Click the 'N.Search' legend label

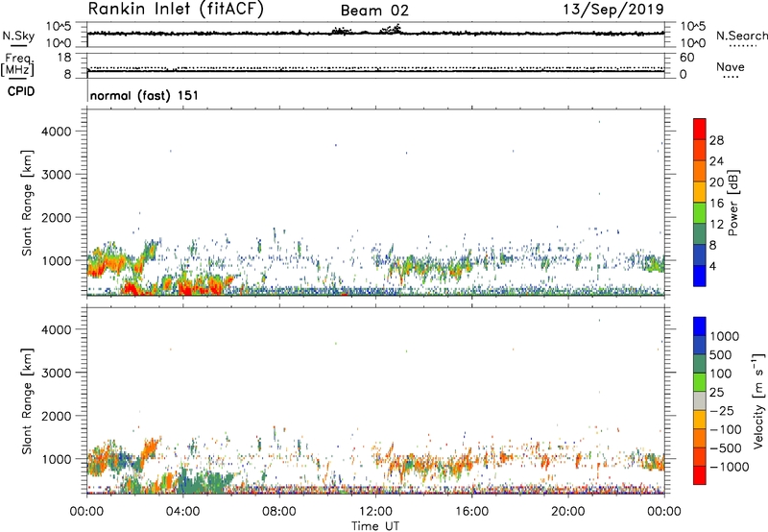coord(741,36)
